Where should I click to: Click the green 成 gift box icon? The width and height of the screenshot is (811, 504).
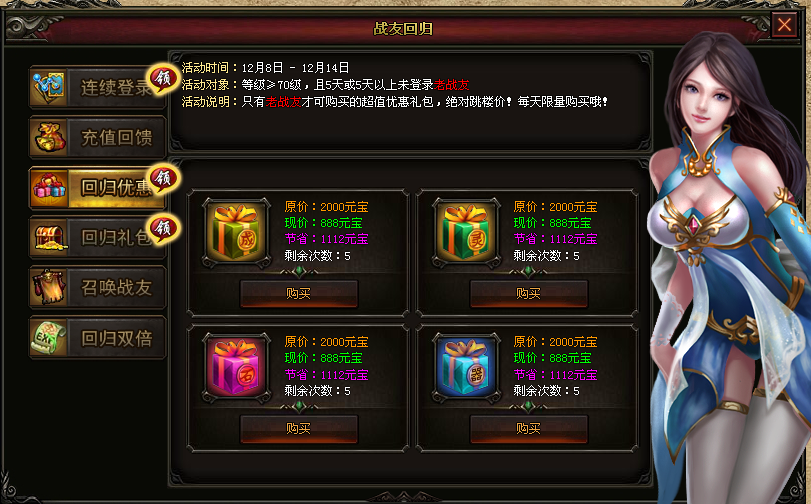click(x=236, y=232)
